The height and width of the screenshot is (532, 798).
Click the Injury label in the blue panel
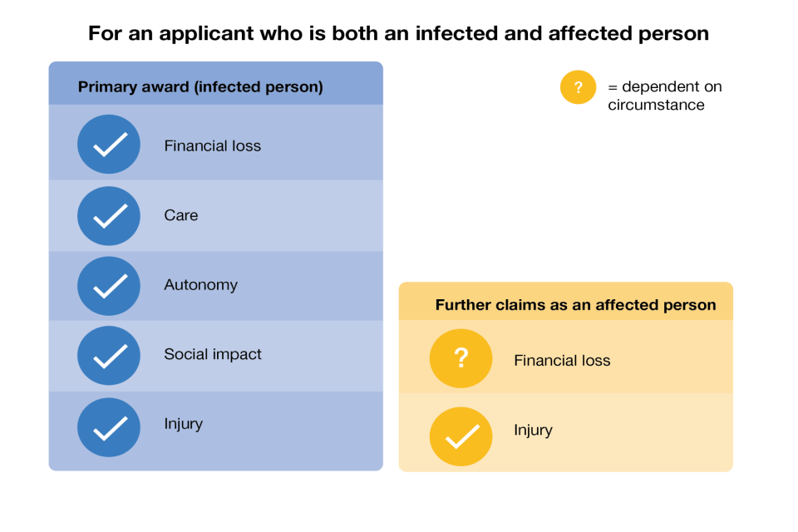point(183,424)
